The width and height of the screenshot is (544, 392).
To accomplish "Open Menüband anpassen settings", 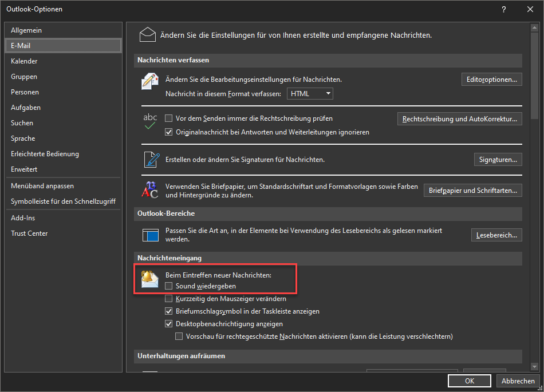I will (64, 186).
